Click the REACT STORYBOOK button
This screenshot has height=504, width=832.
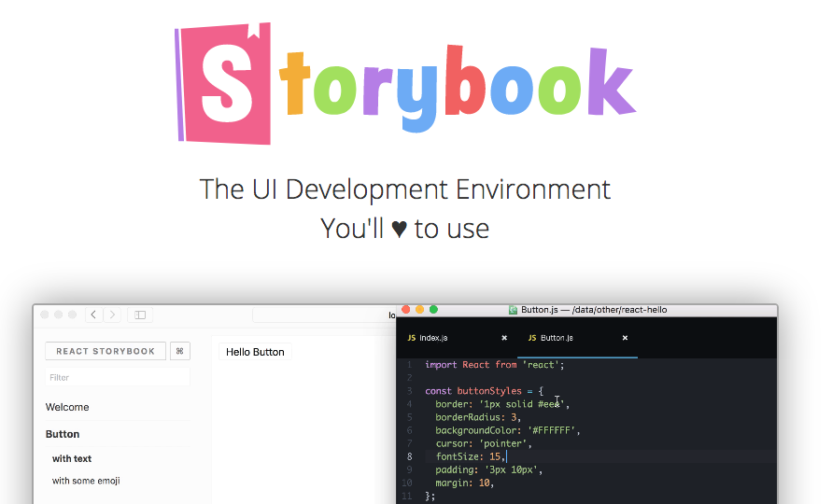click(x=106, y=351)
